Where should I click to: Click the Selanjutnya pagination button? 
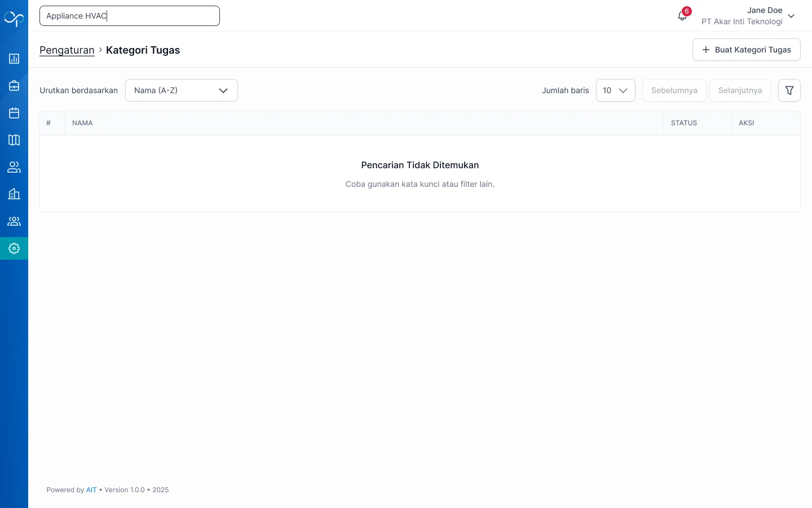pyautogui.click(x=740, y=90)
